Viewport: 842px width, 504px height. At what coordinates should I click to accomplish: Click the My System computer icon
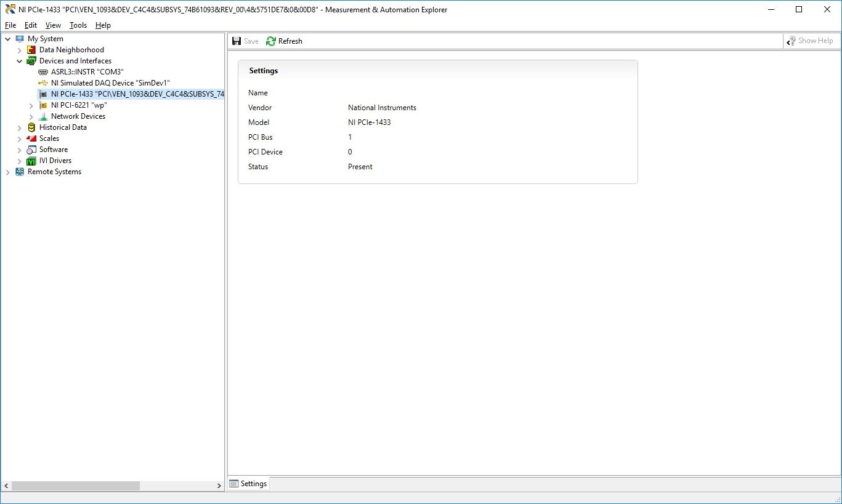point(20,38)
